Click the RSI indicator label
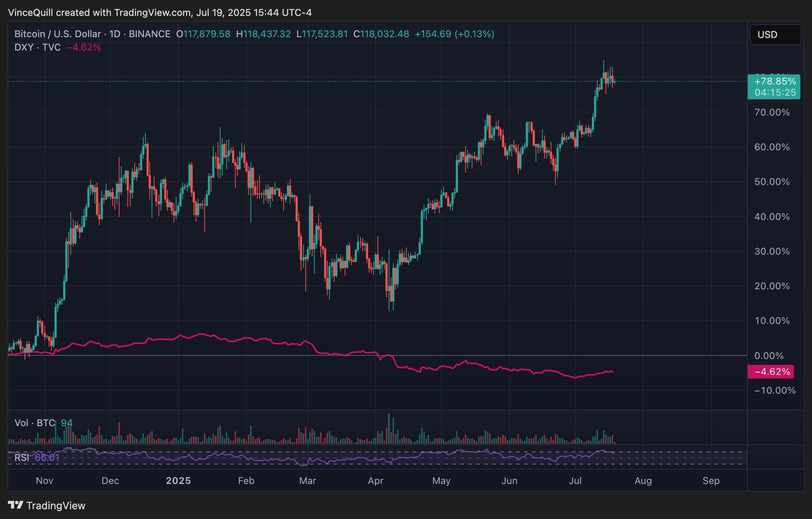 (x=22, y=458)
